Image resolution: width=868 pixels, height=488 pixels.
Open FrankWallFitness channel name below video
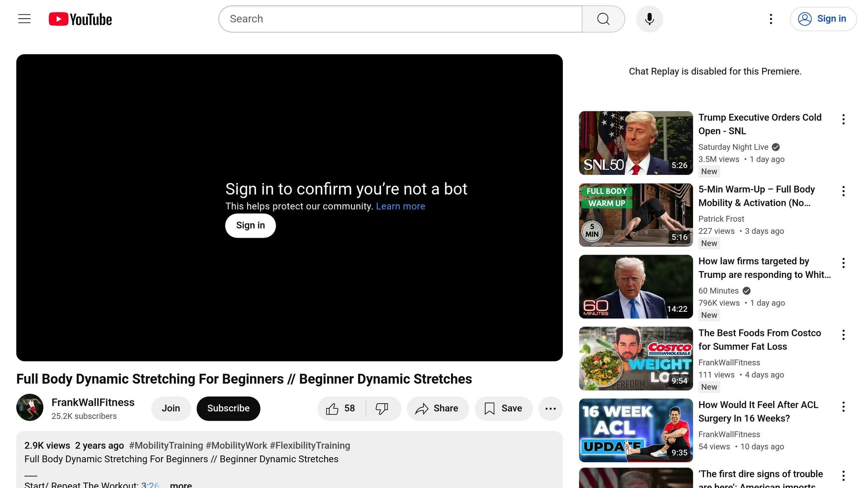[x=93, y=402]
